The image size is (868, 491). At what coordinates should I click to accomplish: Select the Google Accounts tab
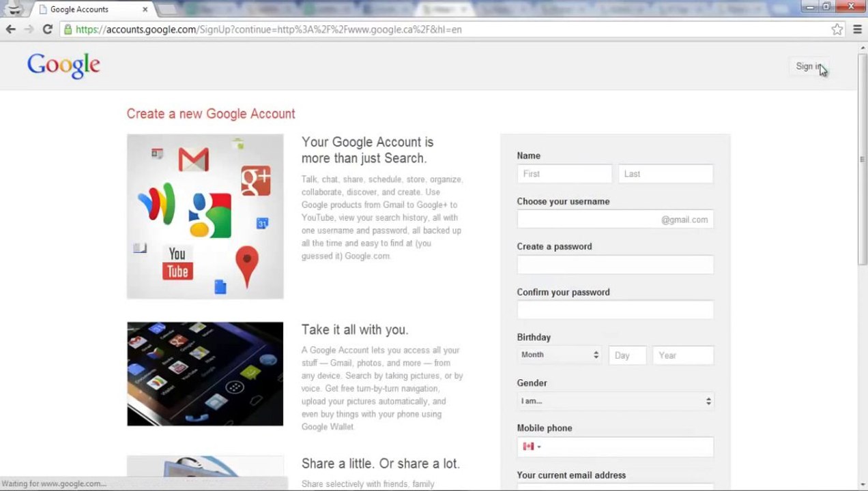click(92, 10)
